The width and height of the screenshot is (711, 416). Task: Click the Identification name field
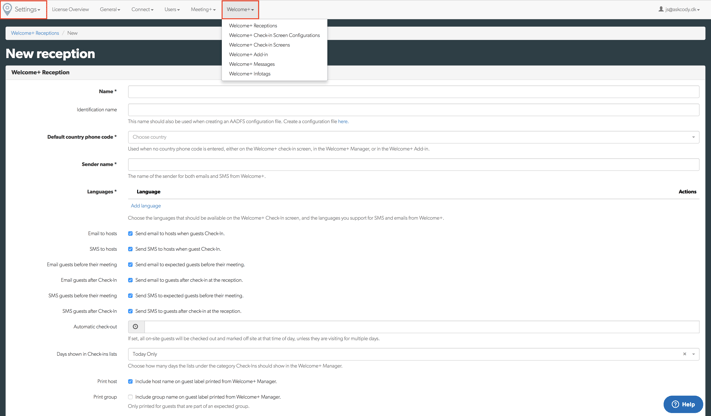[x=414, y=110]
